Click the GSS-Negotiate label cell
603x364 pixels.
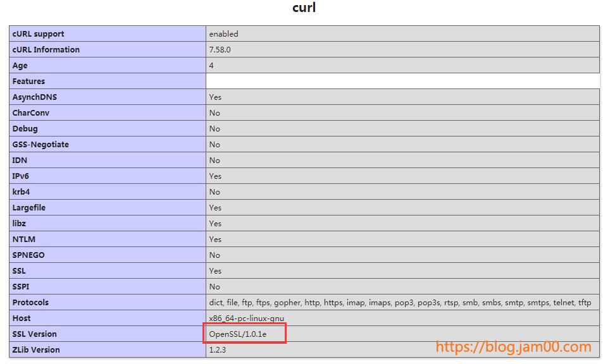pyautogui.click(x=40, y=144)
